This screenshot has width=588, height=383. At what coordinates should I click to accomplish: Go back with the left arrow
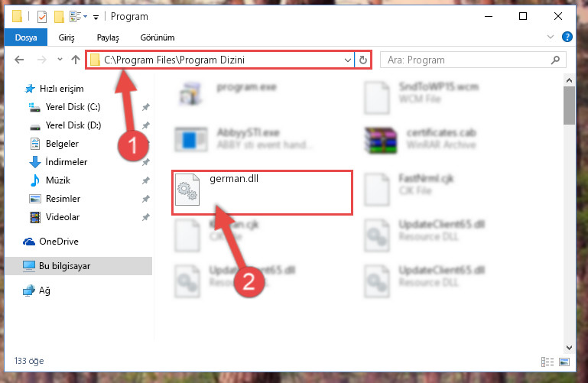click(x=19, y=60)
